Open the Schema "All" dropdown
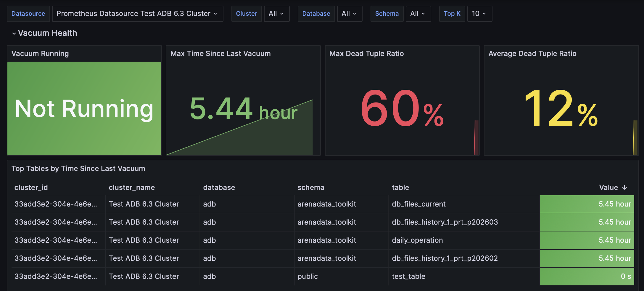 [x=418, y=14]
